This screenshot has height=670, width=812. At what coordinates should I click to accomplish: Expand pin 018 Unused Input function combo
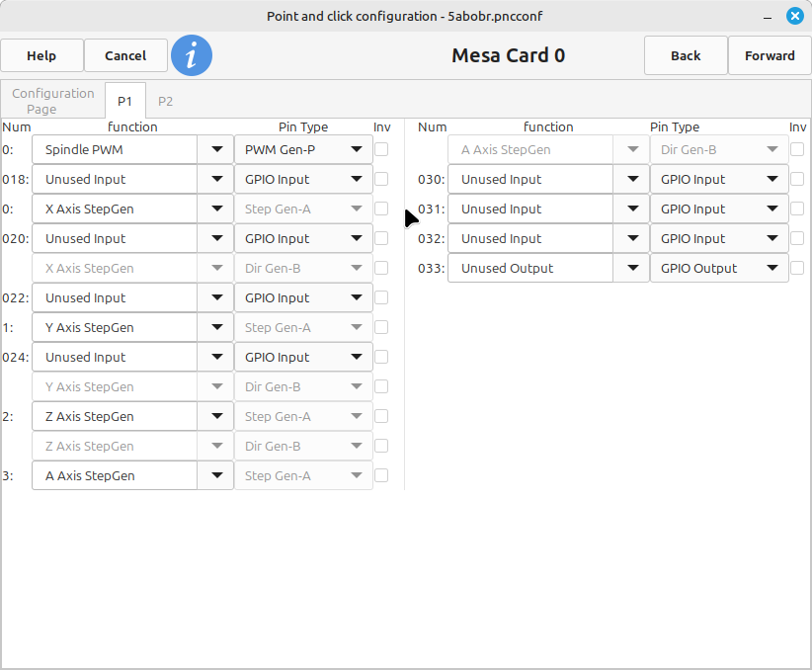[132, 180]
